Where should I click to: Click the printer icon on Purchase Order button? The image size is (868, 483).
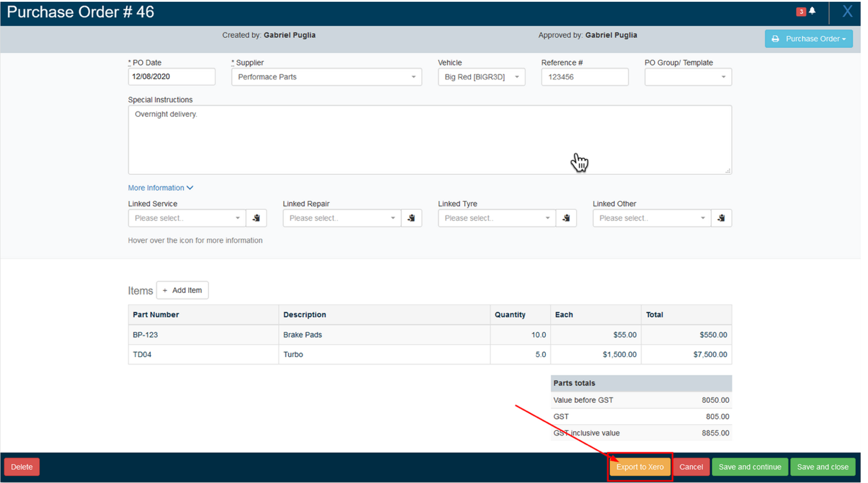pos(776,39)
